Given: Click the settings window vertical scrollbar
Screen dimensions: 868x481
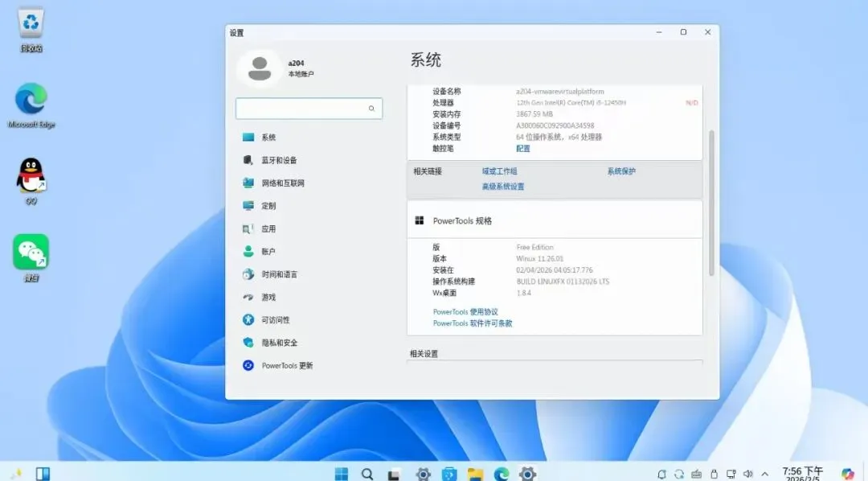Looking at the screenshot, I should pyautogui.click(x=711, y=203).
